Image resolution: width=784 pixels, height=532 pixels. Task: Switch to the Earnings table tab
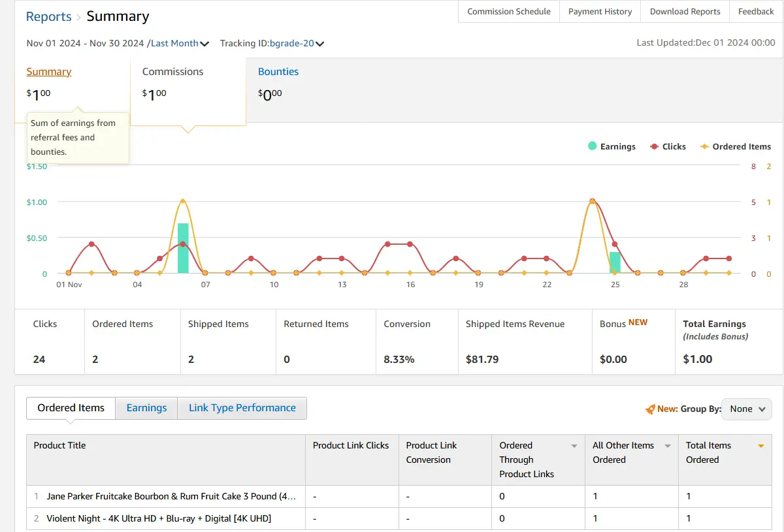(146, 408)
